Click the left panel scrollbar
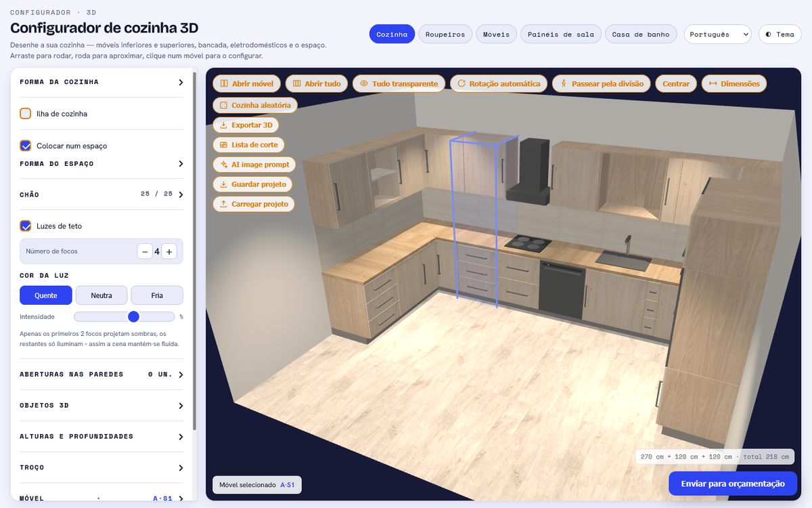Screen dimensions: 812x508 195,251
